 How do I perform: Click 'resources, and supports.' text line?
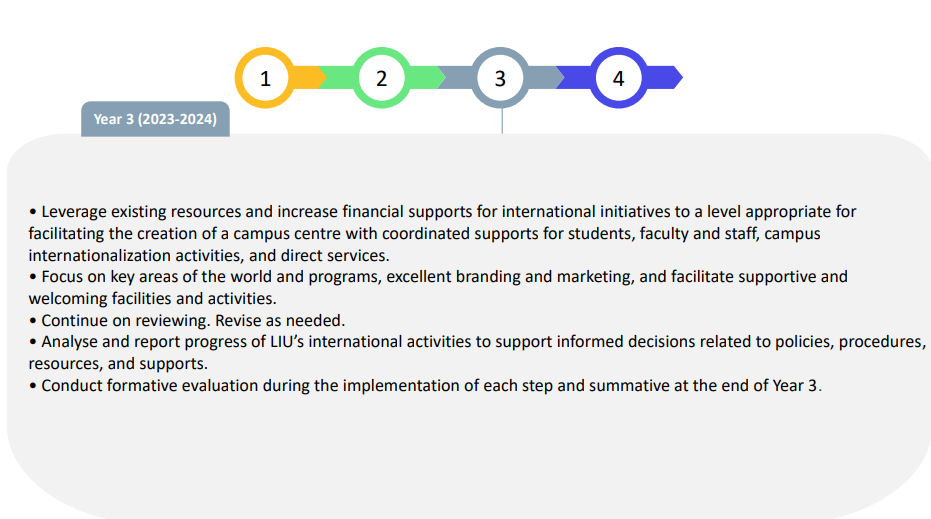(118, 363)
